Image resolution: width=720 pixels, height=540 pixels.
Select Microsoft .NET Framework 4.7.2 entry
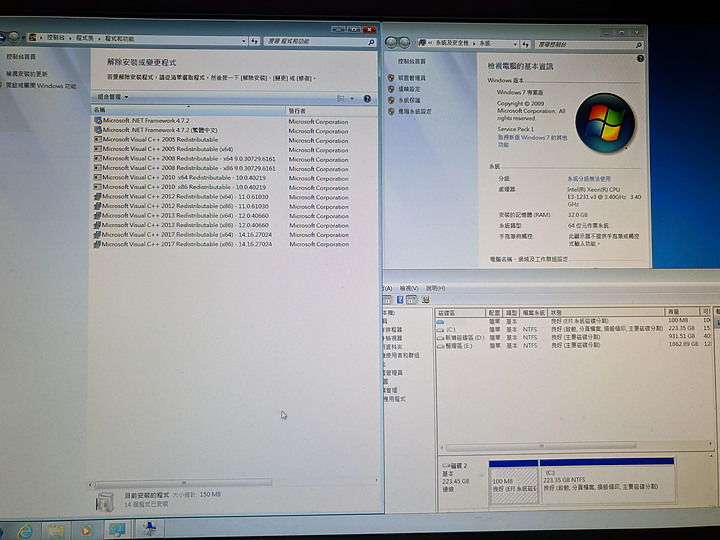146,120
